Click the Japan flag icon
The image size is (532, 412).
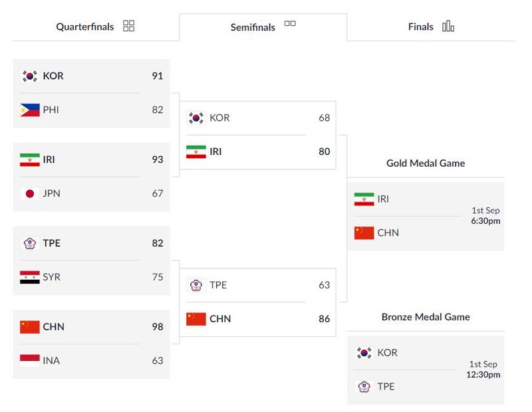pos(30,193)
